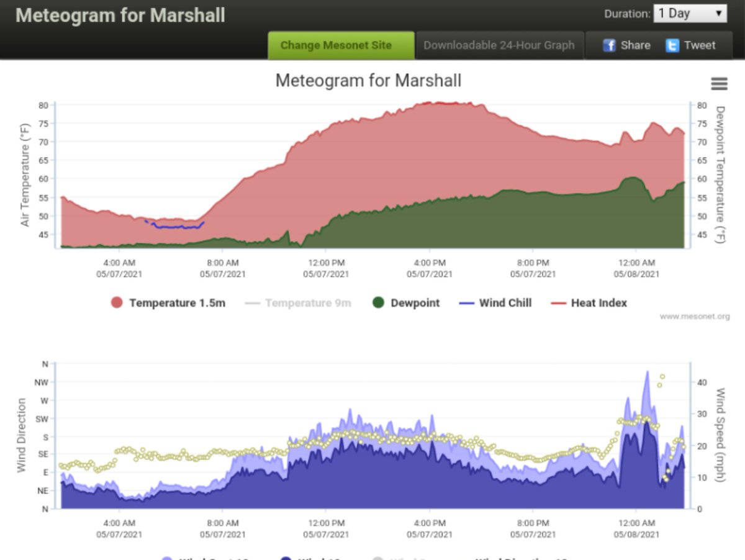Click the Dewpoint Temperature axis title
Screen dimensions: 745x560
[x=720, y=175]
